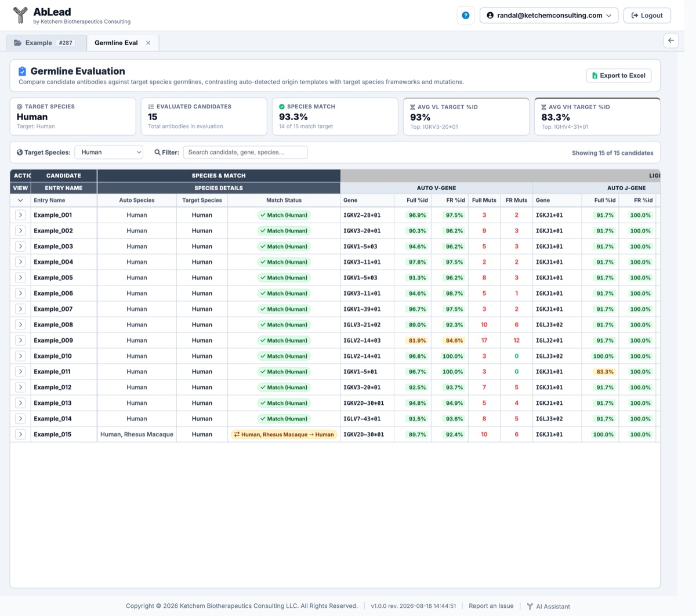
Task: Click the Target Species globe icon
Action: tap(20, 153)
